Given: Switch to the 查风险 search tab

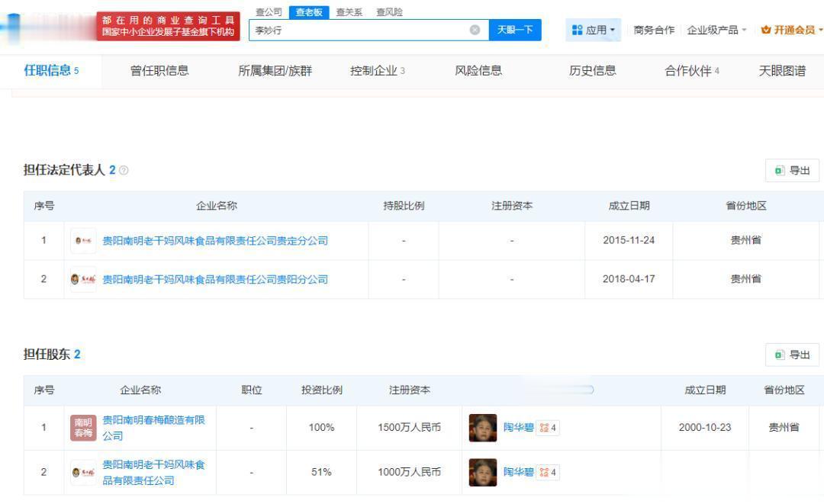Looking at the screenshot, I should tap(389, 12).
